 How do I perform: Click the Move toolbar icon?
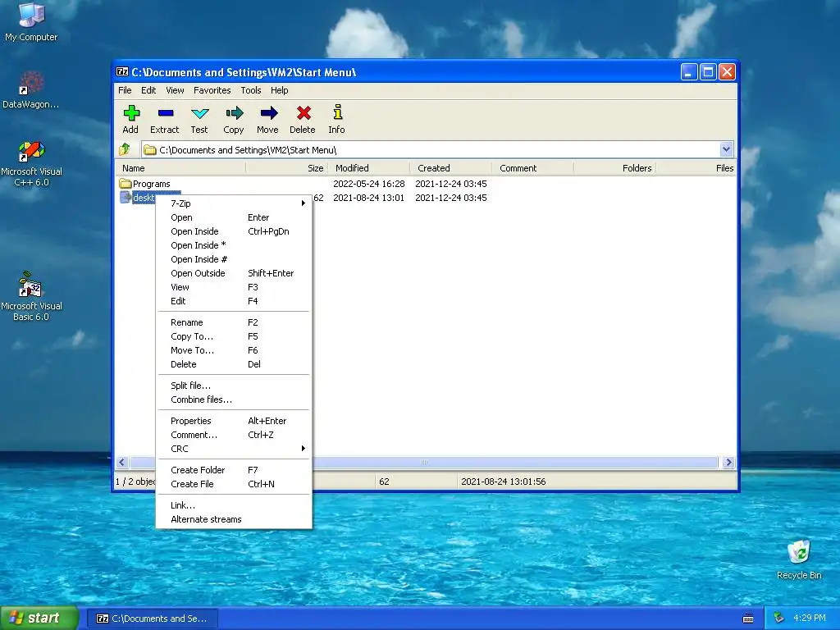[x=268, y=113]
